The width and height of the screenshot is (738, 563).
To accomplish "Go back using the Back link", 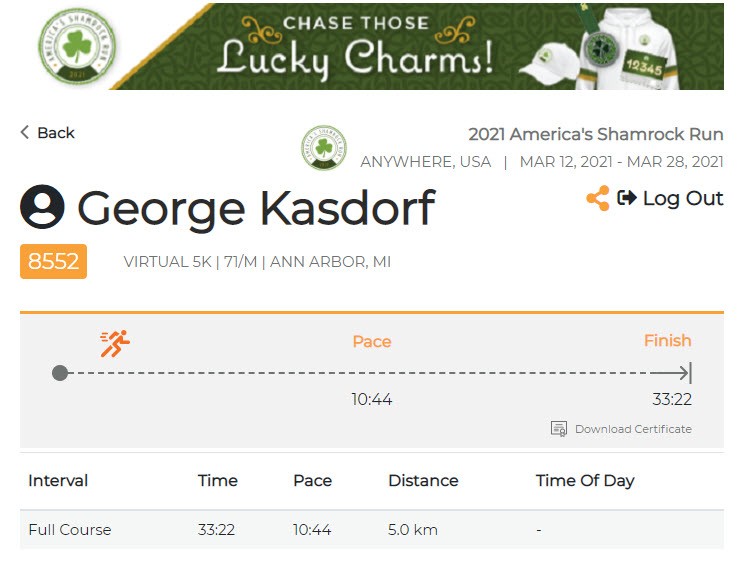I will click(56, 133).
